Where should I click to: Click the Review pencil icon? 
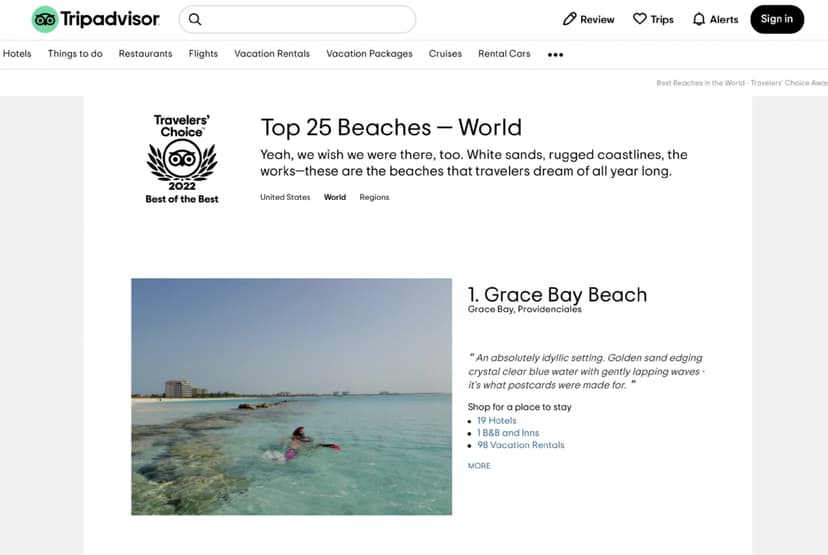[570, 19]
